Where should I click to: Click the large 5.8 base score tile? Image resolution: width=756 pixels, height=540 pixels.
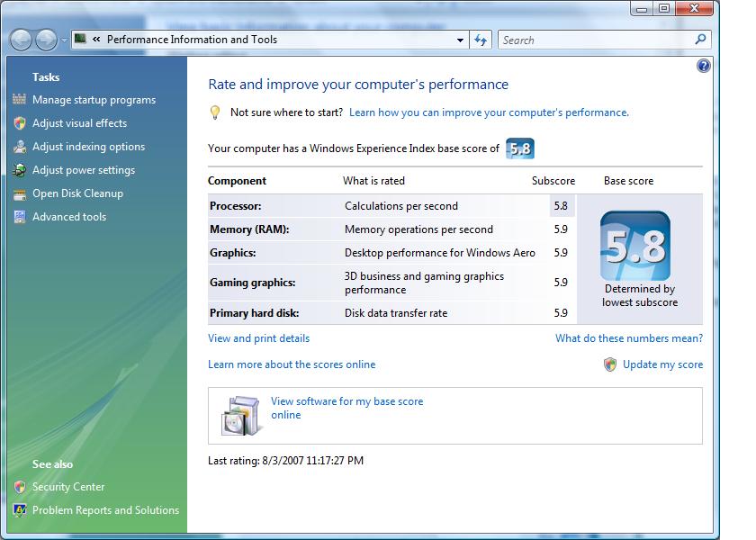tap(635, 246)
